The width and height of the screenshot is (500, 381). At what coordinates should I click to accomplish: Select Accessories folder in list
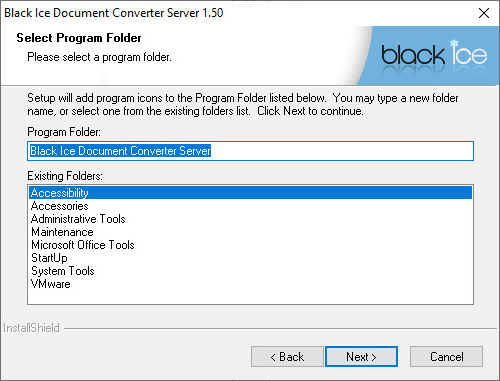[x=59, y=206]
